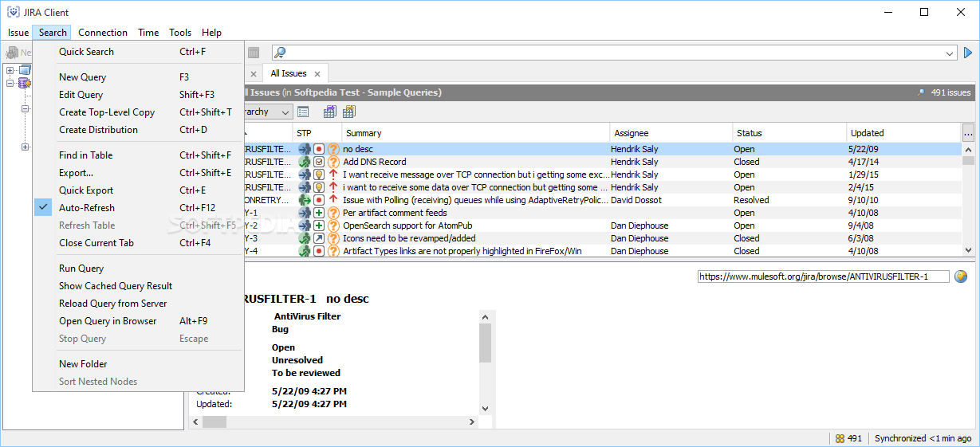Image resolution: width=980 pixels, height=447 pixels.
Task: Choose Open Query in Browser
Action: pyautogui.click(x=137, y=321)
